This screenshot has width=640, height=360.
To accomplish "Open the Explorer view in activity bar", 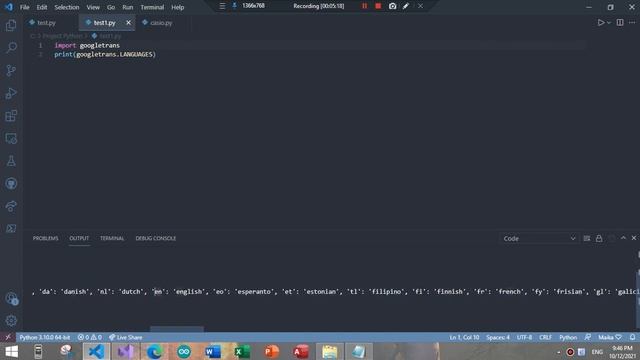I will point(11,25).
